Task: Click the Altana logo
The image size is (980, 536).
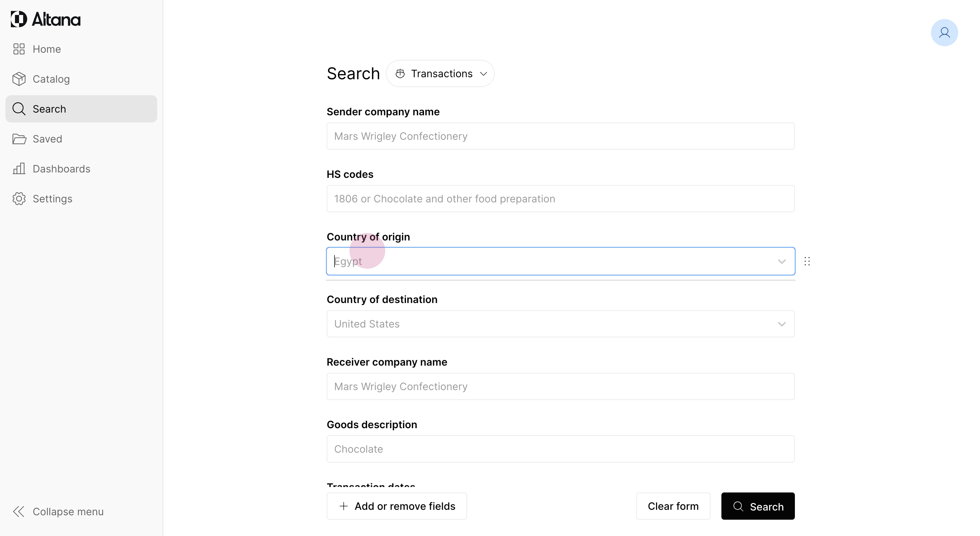Action: (46, 19)
